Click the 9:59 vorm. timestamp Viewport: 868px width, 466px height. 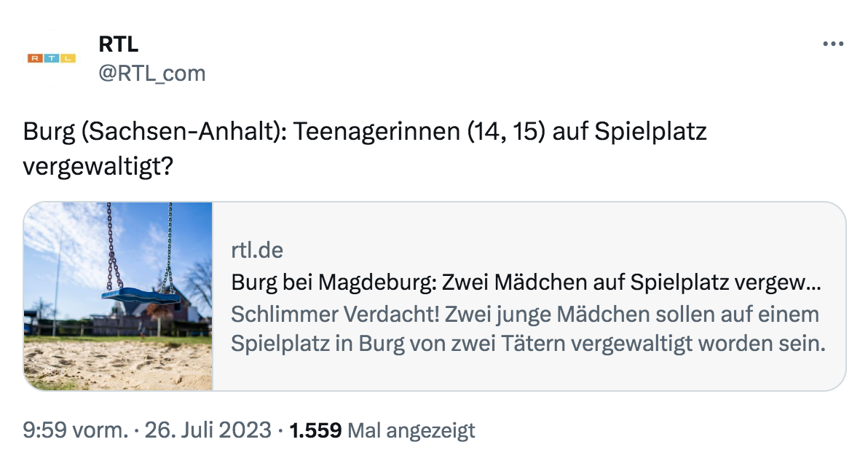coord(75,431)
